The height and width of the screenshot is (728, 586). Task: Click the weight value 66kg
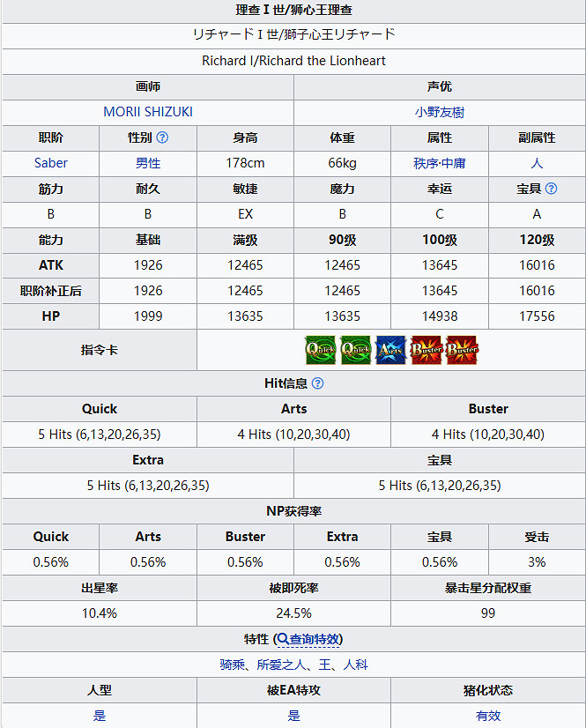[x=342, y=163]
